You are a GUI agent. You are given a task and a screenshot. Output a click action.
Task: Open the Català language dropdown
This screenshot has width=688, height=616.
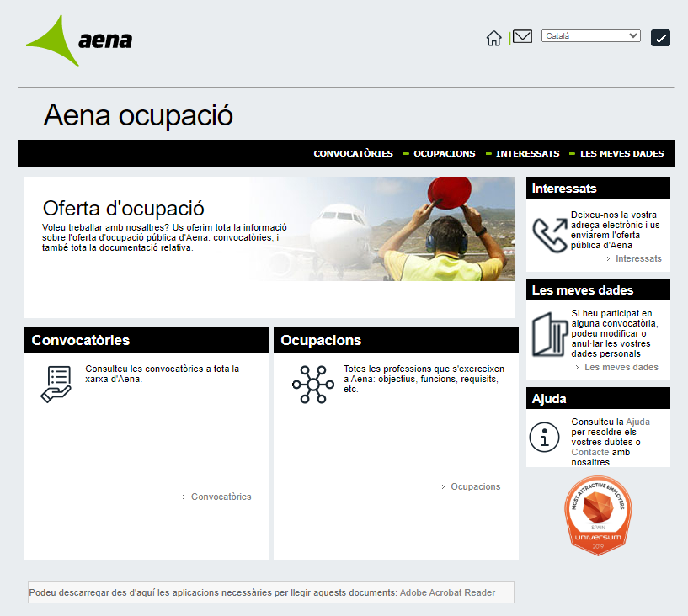(x=590, y=36)
